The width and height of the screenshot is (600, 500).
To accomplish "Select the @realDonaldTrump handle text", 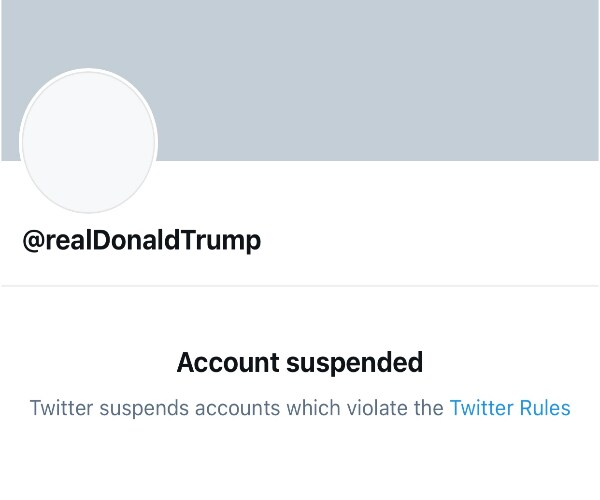I will click(141, 241).
